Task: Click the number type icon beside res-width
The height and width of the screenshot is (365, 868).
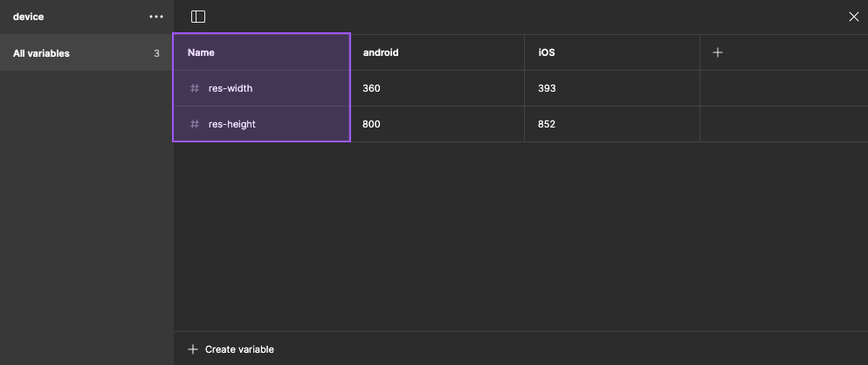Action: pos(195,88)
